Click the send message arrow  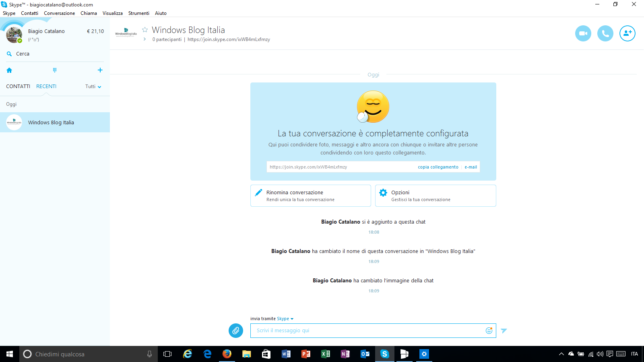tap(504, 331)
